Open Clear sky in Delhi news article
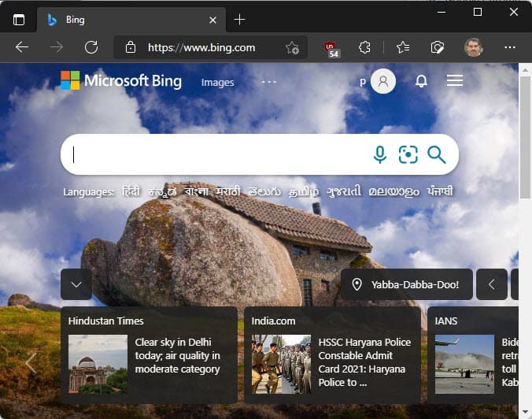Image resolution: width=532 pixels, height=419 pixels. coord(177,356)
